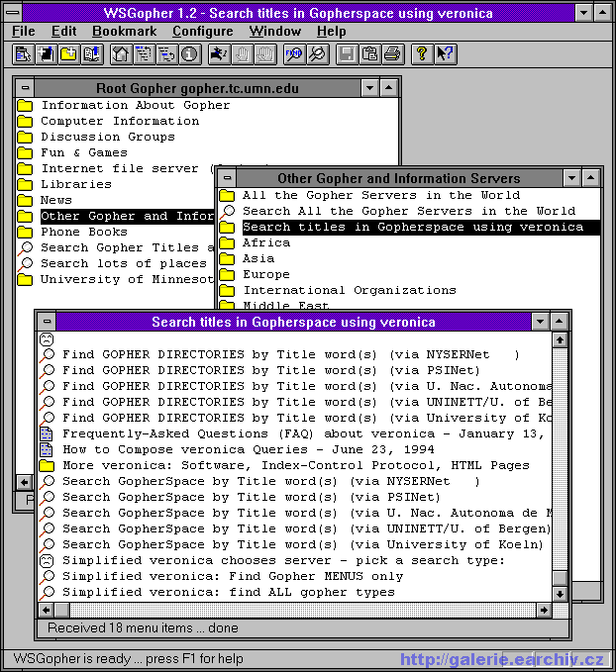Open 'International Organizations' directory
The image size is (616, 672).
click(350, 291)
